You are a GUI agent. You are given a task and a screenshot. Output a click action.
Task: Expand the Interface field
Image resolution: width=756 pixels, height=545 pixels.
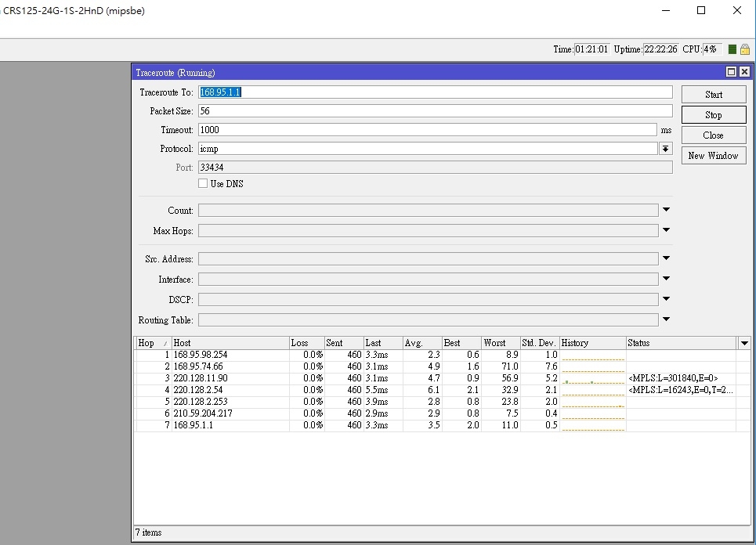coord(666,279)
